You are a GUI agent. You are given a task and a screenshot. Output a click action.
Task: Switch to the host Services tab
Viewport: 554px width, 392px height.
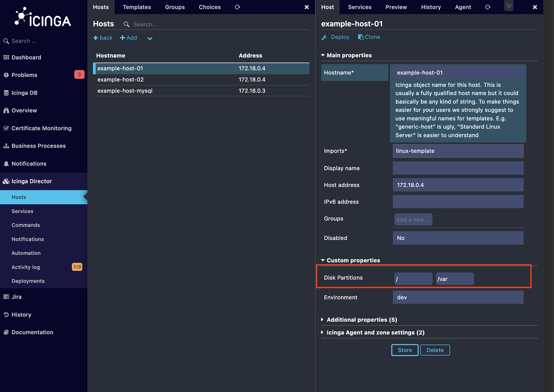click(360, 7)
